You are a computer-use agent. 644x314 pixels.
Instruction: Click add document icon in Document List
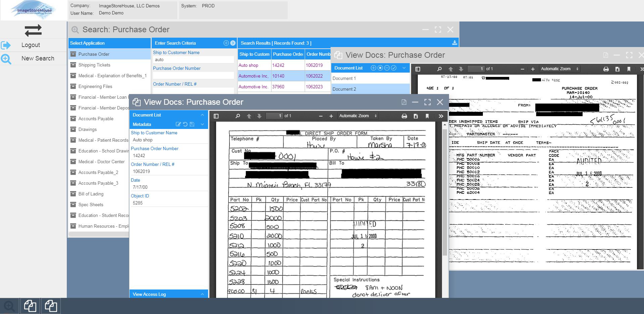pyautogui.click(x=373, y=68)
